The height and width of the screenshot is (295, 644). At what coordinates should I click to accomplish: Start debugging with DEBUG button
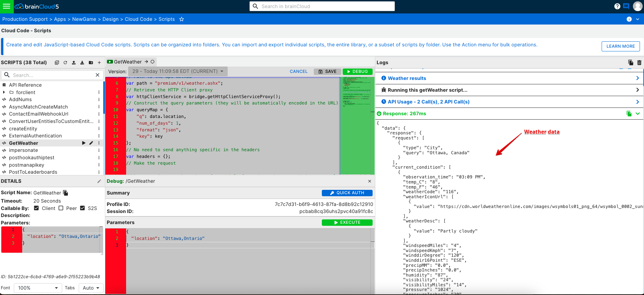point(357,72)
